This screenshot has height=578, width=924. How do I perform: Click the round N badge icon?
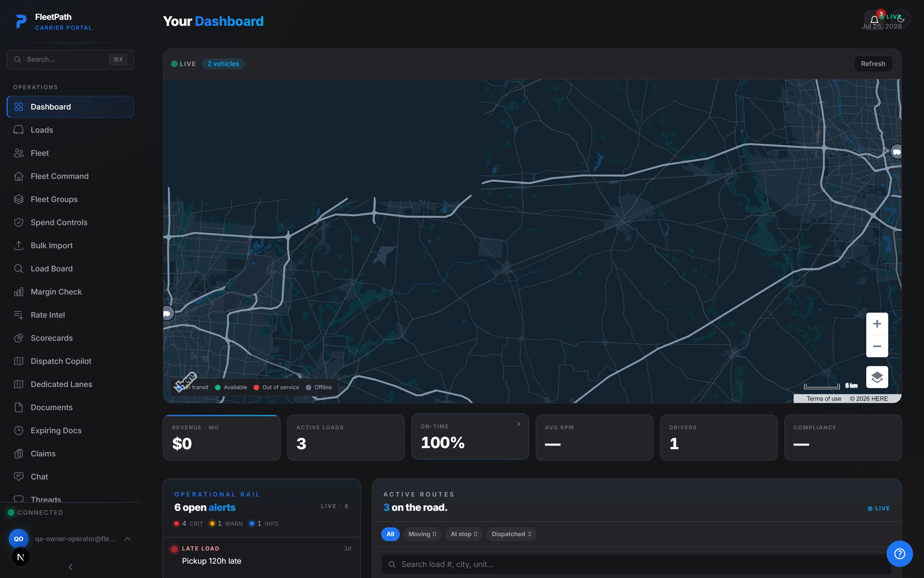pyautogui.click(x=21, y=557)
